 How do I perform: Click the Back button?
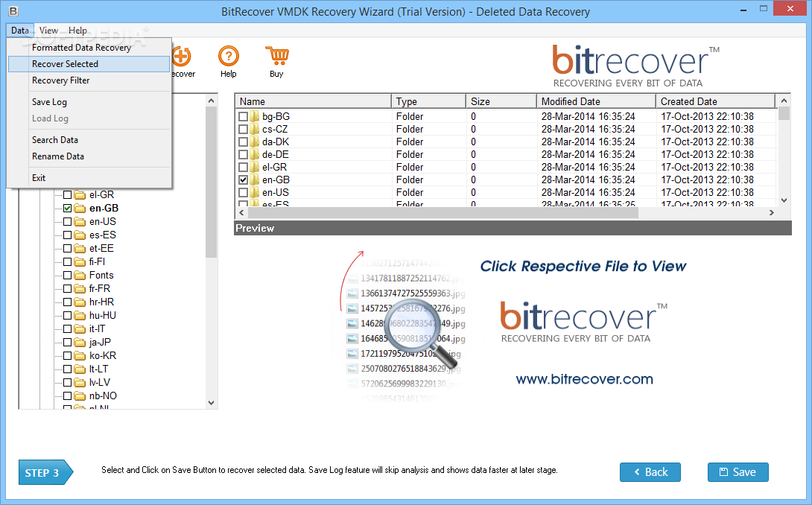(650, 471)
